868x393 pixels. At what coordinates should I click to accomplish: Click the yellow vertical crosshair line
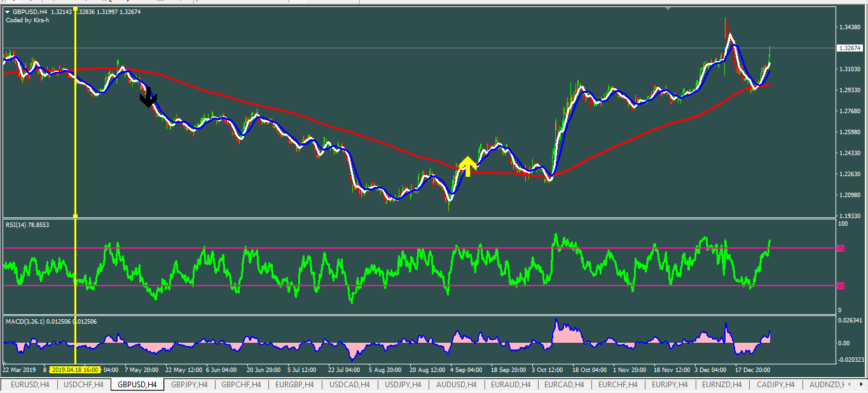tap(76, 159)
